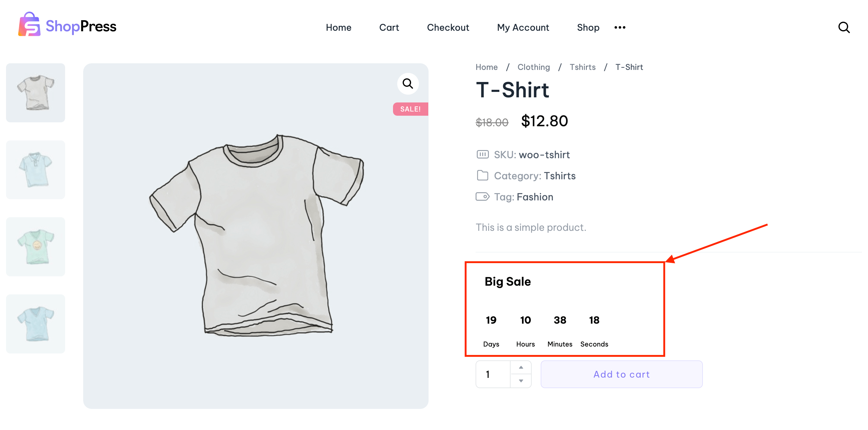Increase quantity with the up stepper arrow
This screenshot has width=868, height=430.
(521, 367)
